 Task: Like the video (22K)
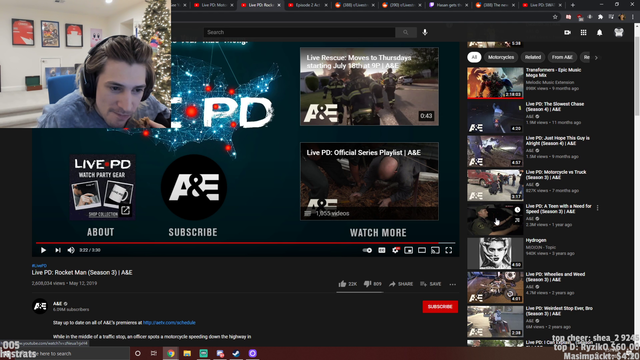tap(347, 284)
